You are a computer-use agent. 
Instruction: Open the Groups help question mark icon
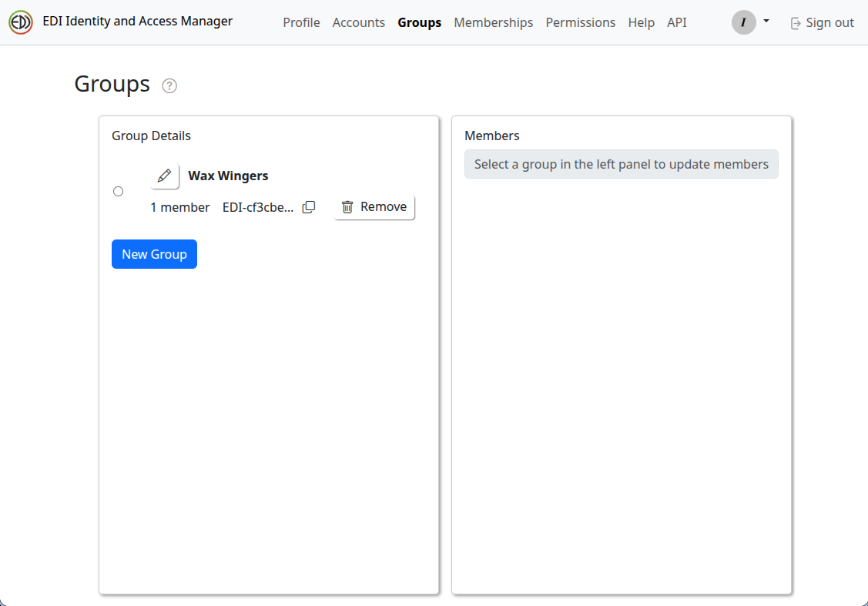click(169, 85)
